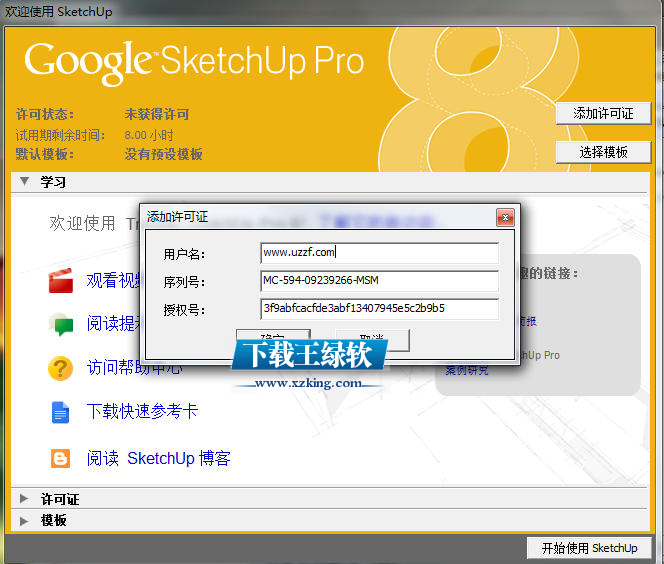Open the 阅读 SketchUp 博客 link

(x=158, y=459)
